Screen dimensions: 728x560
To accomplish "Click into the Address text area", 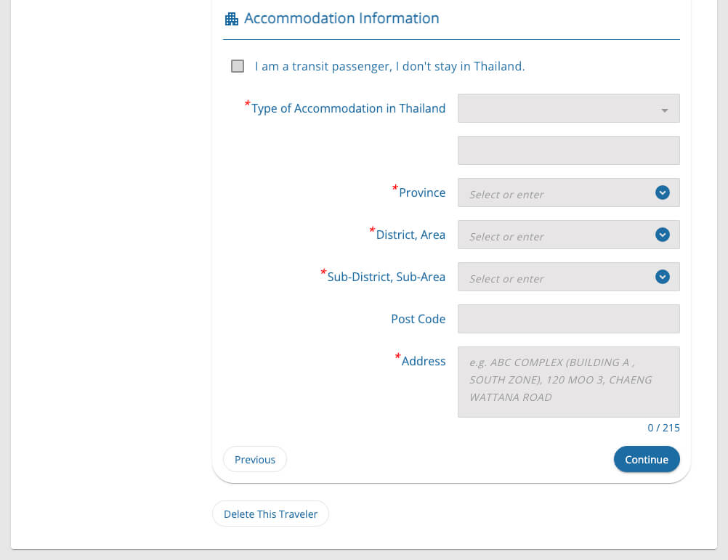I will 568,382.
